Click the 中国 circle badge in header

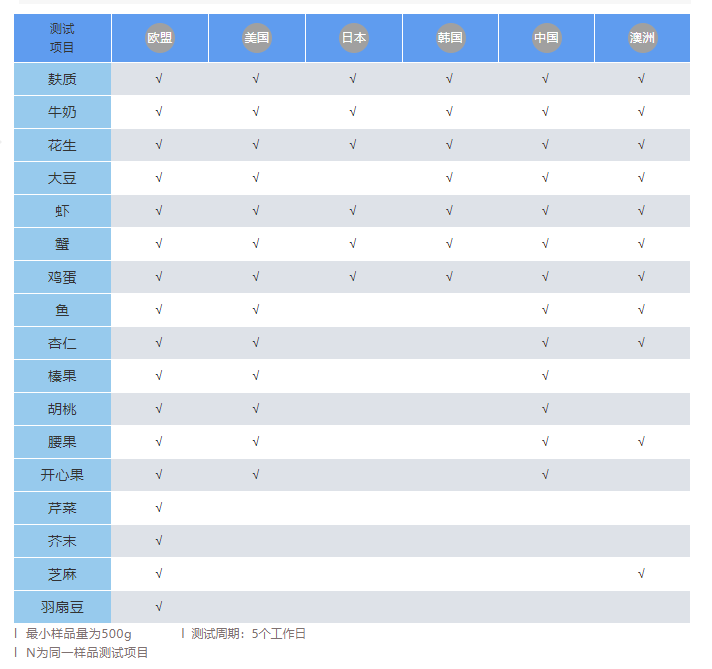point(546,38)
